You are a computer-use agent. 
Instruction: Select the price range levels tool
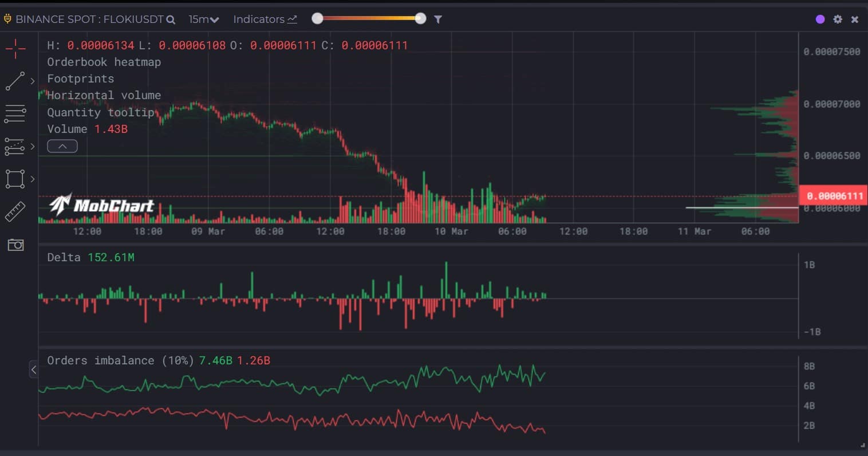[x=15, y=147]
